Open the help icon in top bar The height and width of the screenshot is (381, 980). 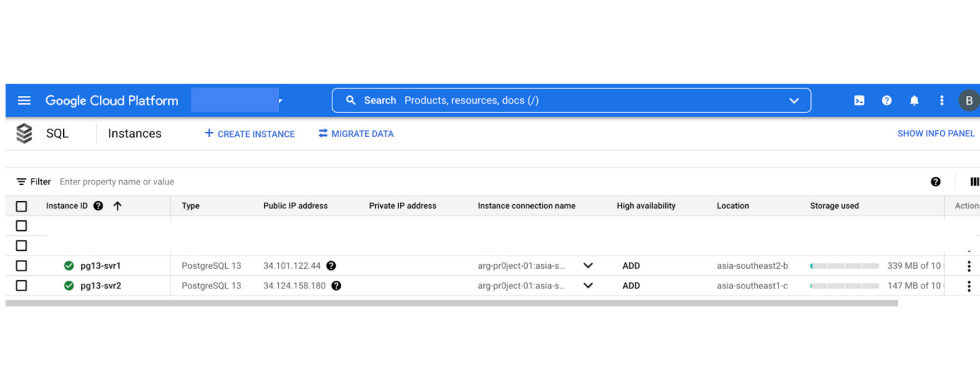coord(886,100)
